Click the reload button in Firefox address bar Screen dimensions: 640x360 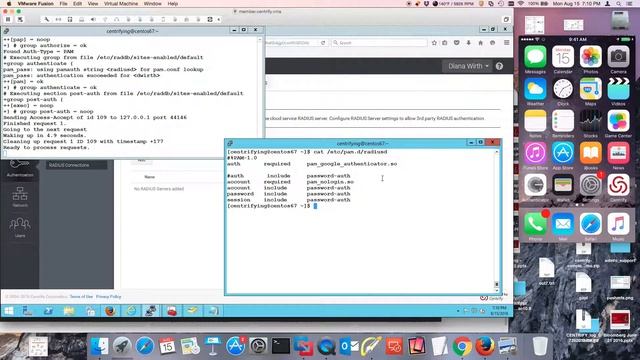pos(323,42)
